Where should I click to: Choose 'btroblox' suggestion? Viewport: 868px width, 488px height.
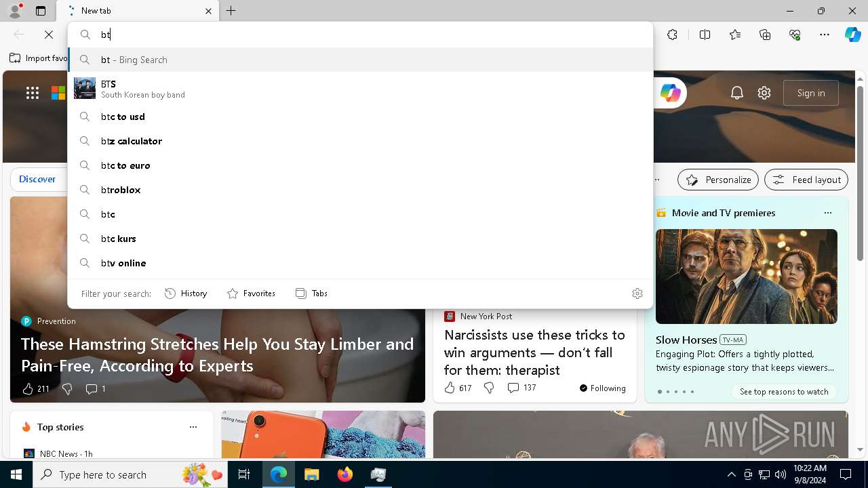pos(360,190)
